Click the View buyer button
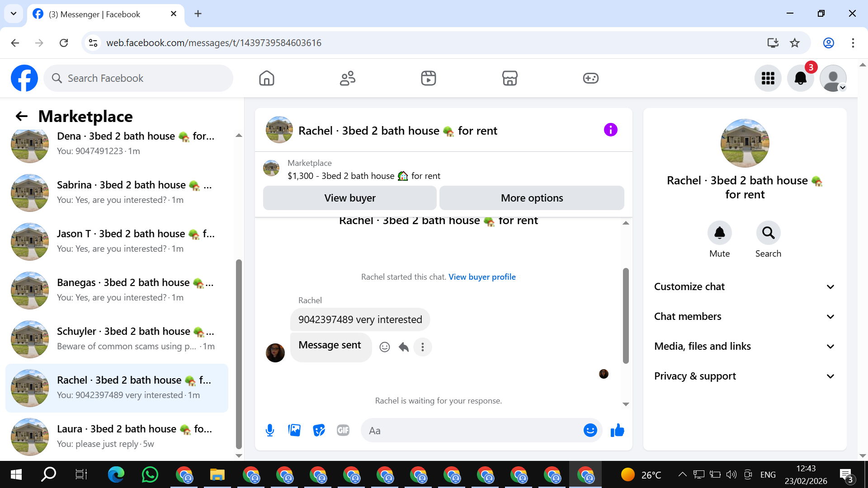 click(x=350, y=198)
